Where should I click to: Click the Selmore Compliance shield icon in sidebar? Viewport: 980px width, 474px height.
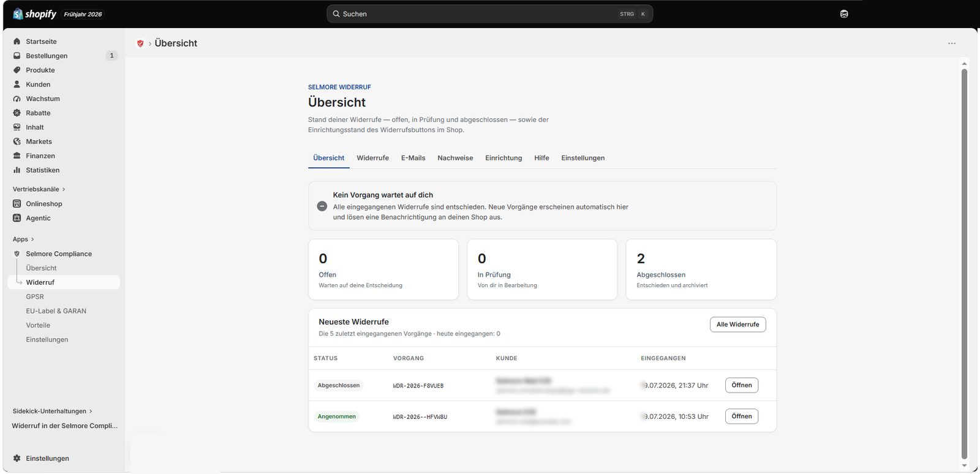17,254
